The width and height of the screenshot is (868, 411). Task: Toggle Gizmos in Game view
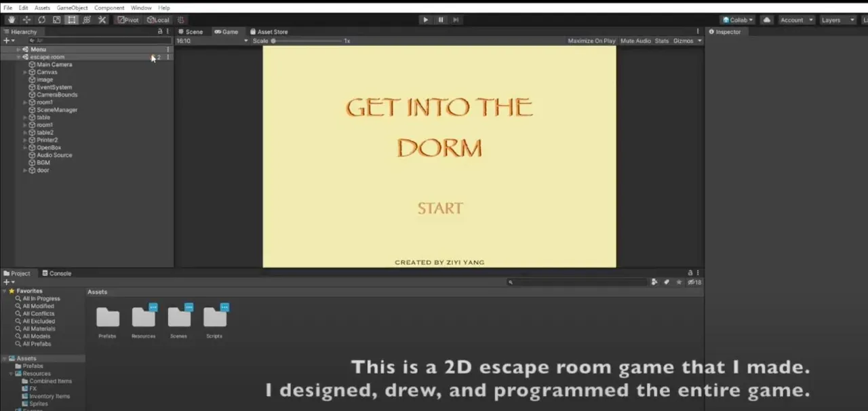(684, 41)
